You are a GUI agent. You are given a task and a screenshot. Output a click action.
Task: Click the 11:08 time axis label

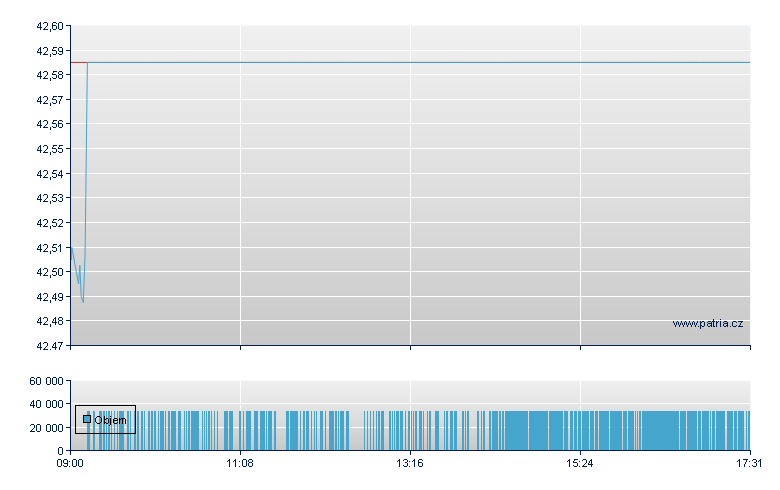tap(240, 464)
